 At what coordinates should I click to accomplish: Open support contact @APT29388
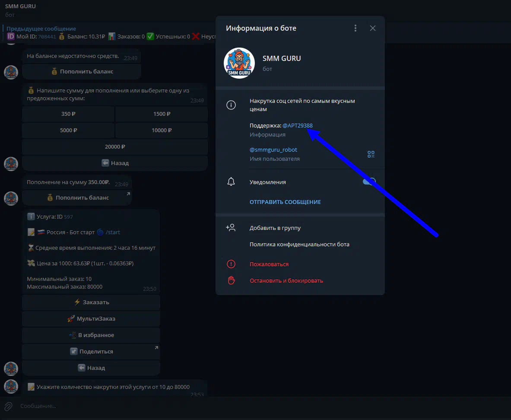coord(298,126)
